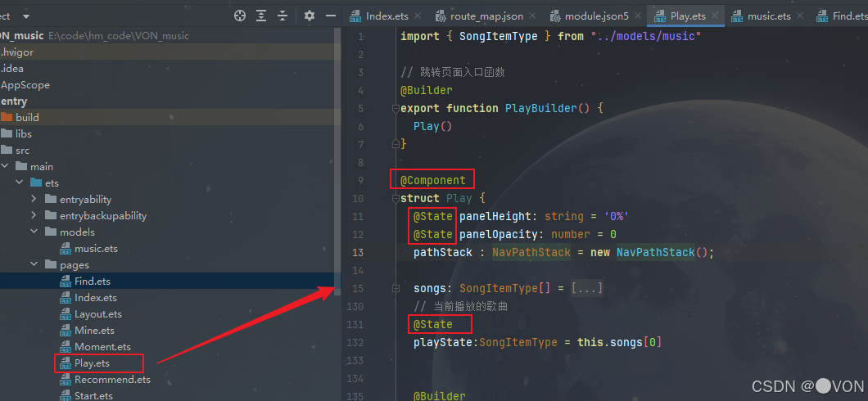This screenshot has width=868, height=401.
Task: Fold the struct Play block at line 10
Action: [x=396, y=199]
